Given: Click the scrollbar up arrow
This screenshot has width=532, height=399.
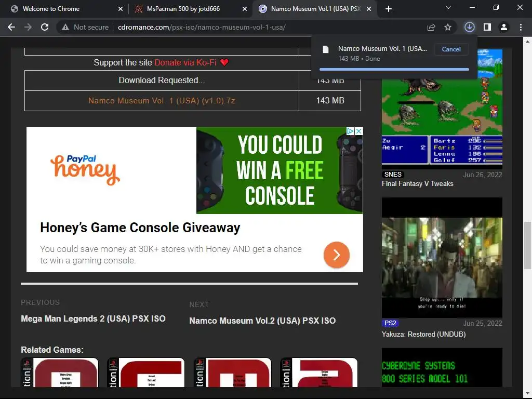Looking at the screenshot, I should [527, 42].
